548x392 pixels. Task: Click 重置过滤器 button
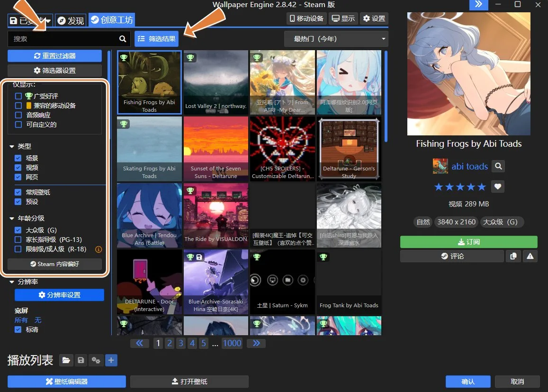[55, 56]
